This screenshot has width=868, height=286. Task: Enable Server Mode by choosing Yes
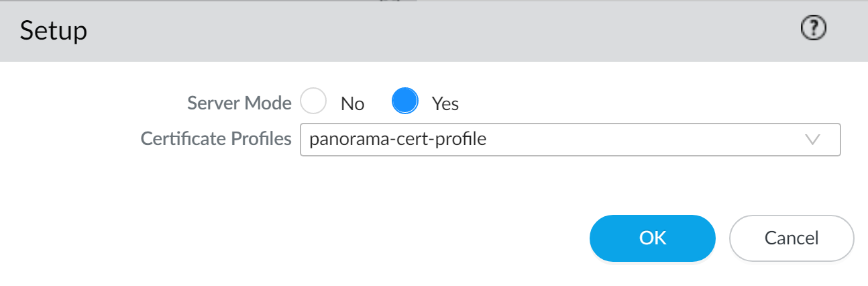point(405,103)
